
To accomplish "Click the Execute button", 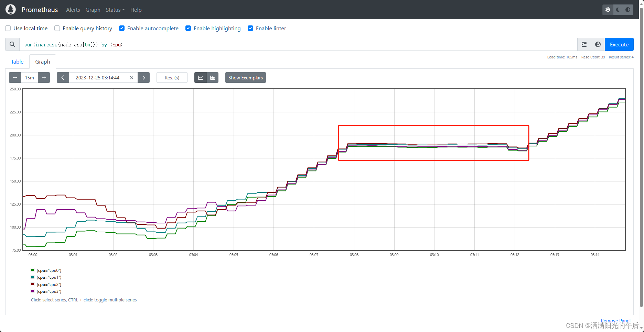I will [x=619, y=44].
